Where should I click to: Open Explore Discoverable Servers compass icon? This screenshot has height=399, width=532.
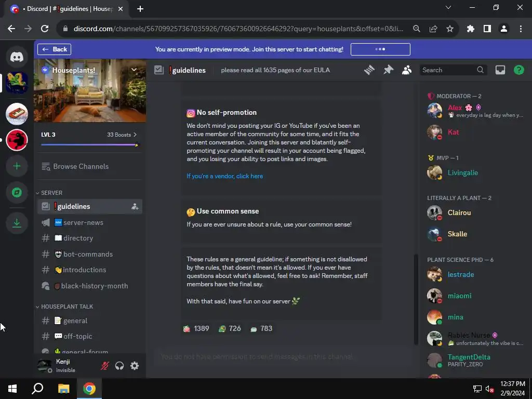coord(17,192)
